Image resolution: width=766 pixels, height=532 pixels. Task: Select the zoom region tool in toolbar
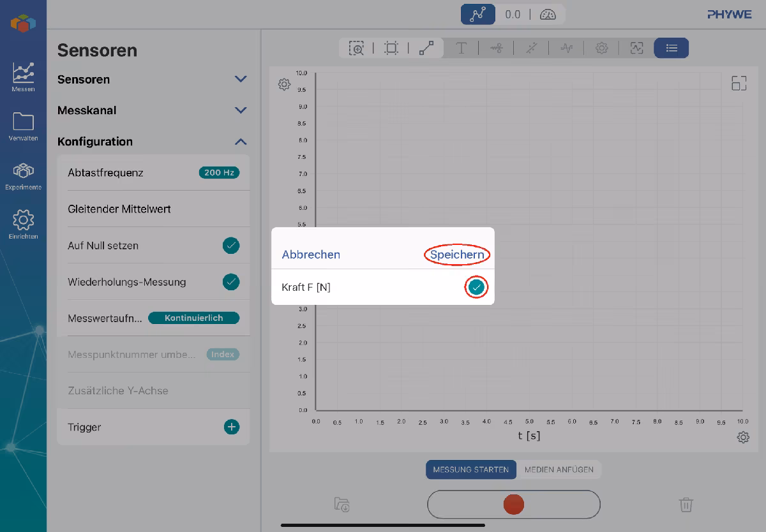click(356, 48)
